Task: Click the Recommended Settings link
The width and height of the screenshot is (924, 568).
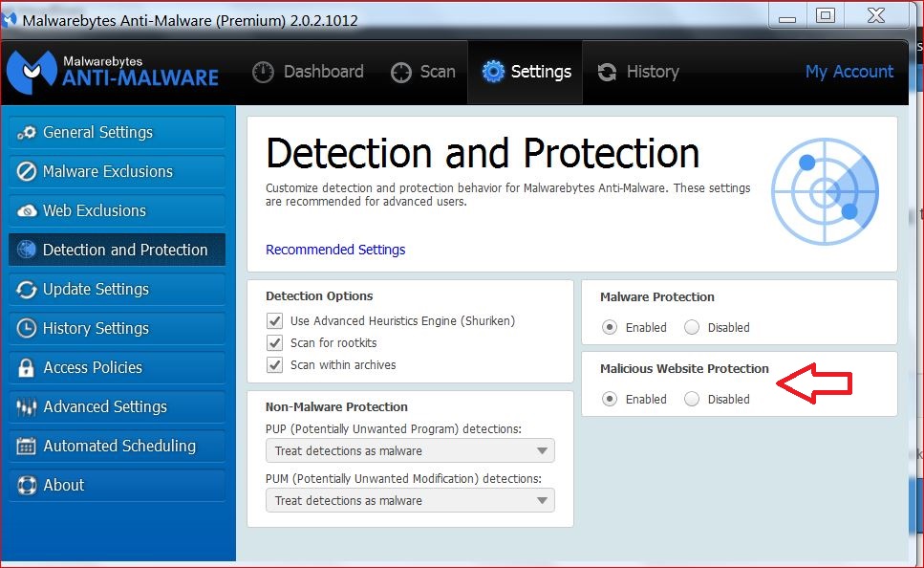Action: tap(335, 250)
